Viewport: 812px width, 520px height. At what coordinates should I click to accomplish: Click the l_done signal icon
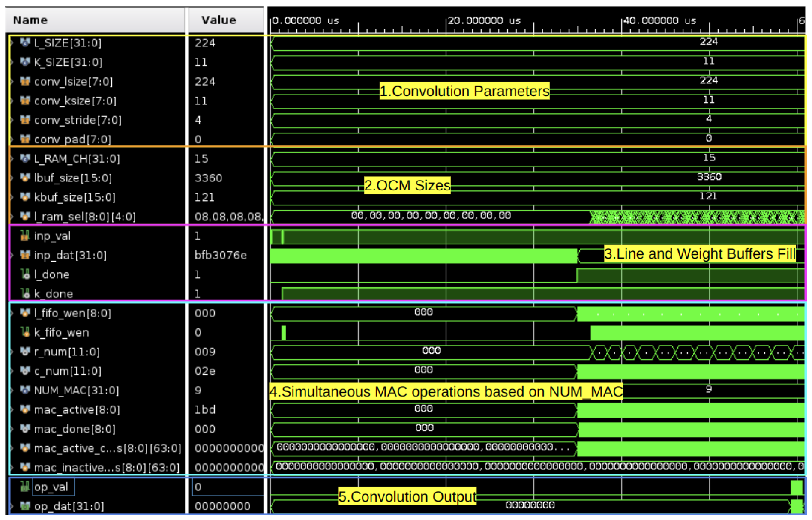coord(25,274)
